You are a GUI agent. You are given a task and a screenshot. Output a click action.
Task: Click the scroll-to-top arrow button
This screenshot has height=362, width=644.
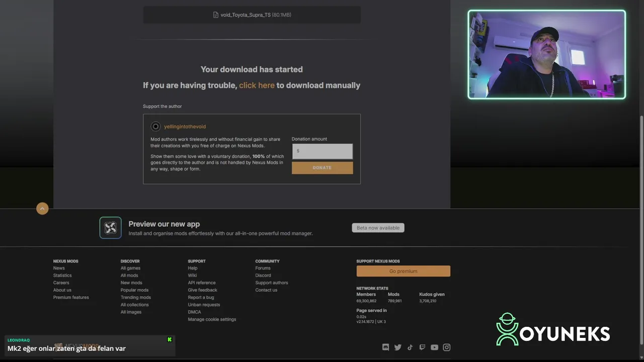pyautogui.click(x=42, y=208)
